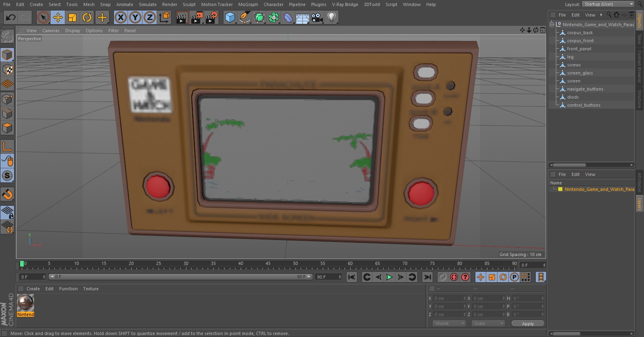Click the Apply button

click(528, 324)
